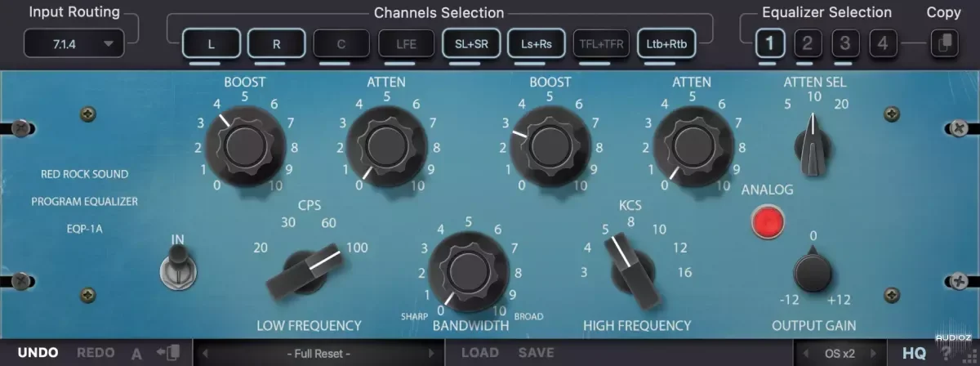Click the copy A to B icon
Screen dimensions: 980x366
click(x=168, y=353)
